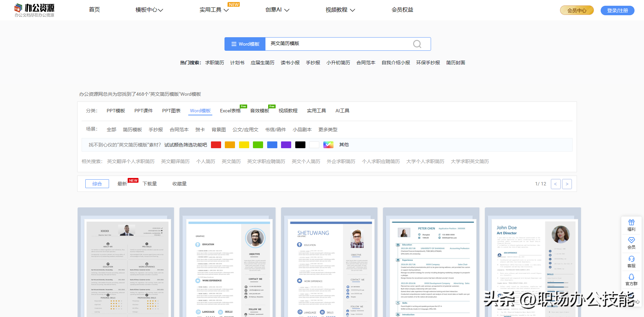Select the multicolor filter swatch
This screenshot has width=644, height=317.
click(x=328, y=145)
